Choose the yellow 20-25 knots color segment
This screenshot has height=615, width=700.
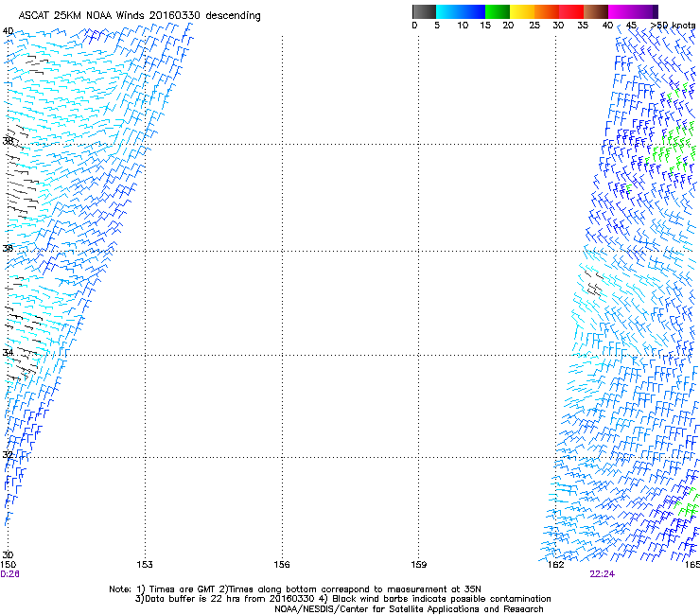point(522,11)
